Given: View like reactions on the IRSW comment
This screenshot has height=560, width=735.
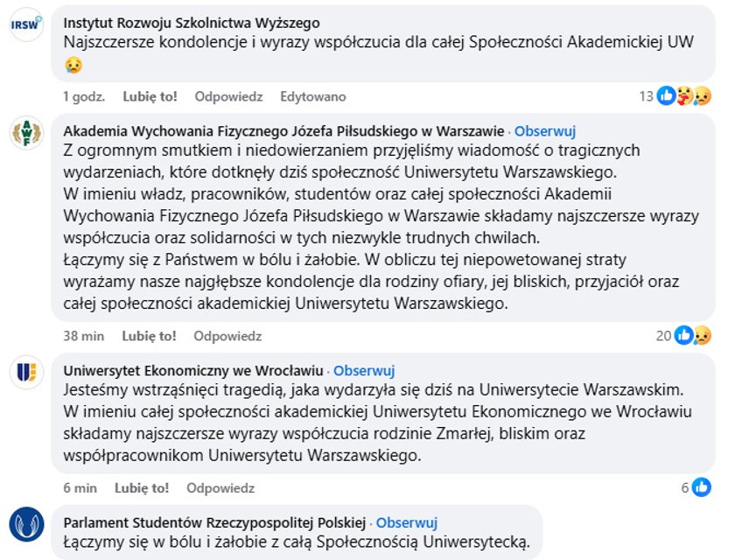Looking at the screenshot, I should tap(666, 96).
